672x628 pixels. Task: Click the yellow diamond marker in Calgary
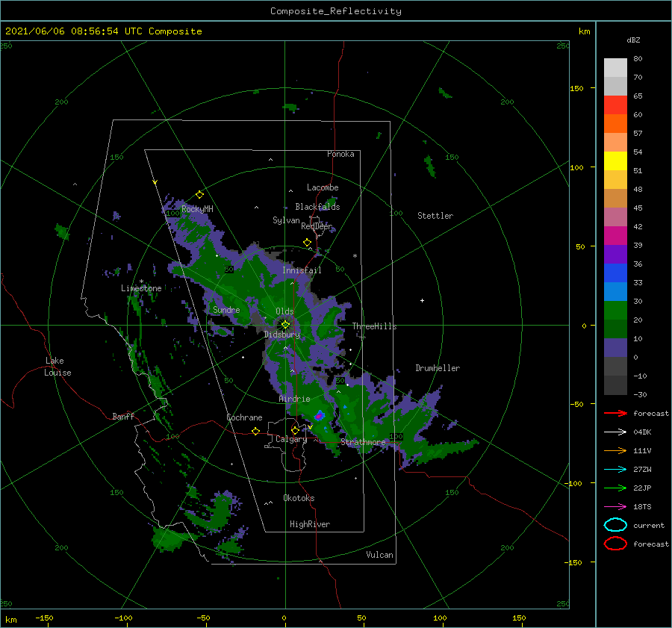coord(295,430)
